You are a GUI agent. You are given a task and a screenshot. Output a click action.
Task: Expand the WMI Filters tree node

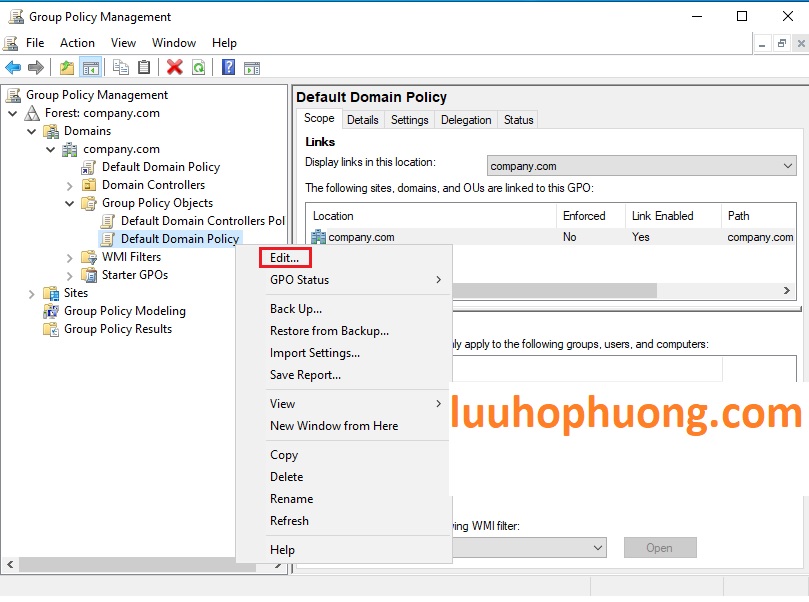click(68, 257)
